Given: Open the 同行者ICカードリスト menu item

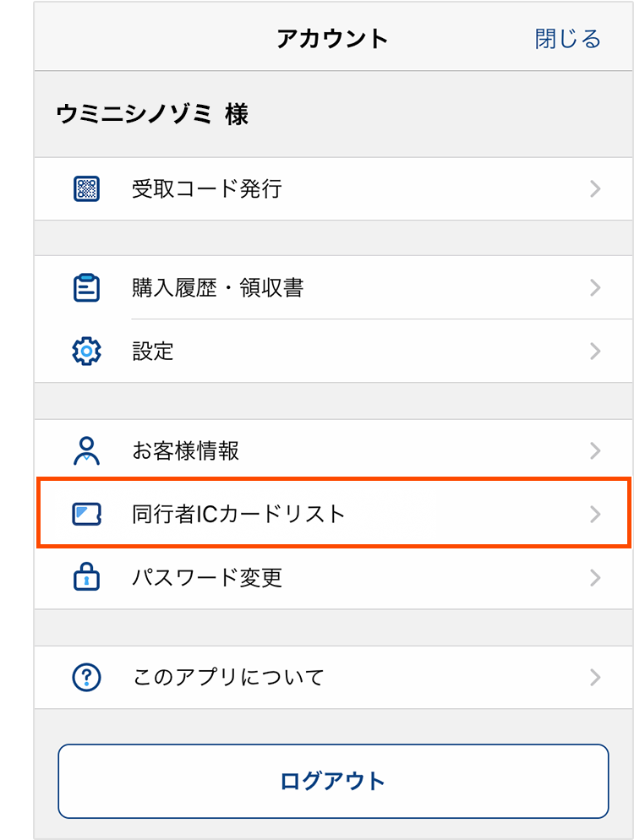Looking at the screenshot, I should 239,513.
